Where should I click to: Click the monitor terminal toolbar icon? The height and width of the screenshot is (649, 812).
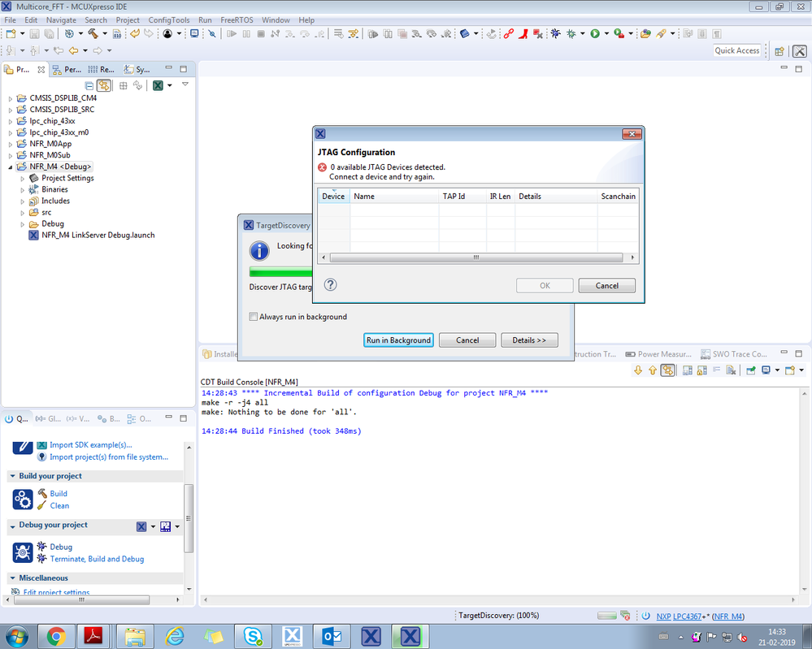pos(194,33)
